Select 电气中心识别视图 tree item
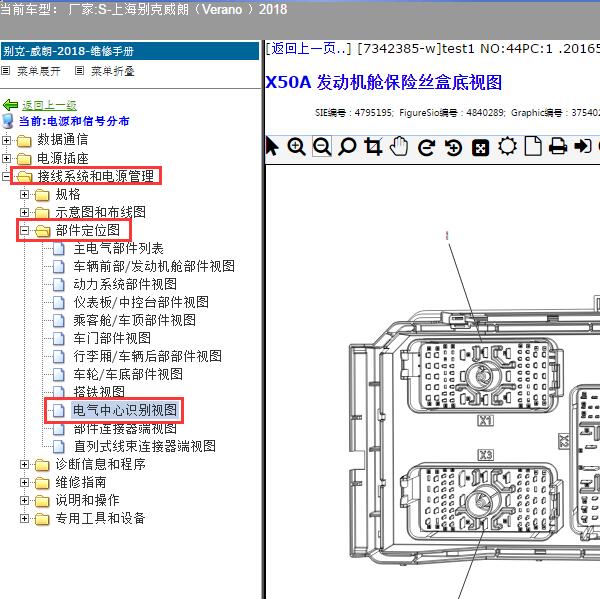This screenshot has height=599, width=600. [x=125, y=410]
